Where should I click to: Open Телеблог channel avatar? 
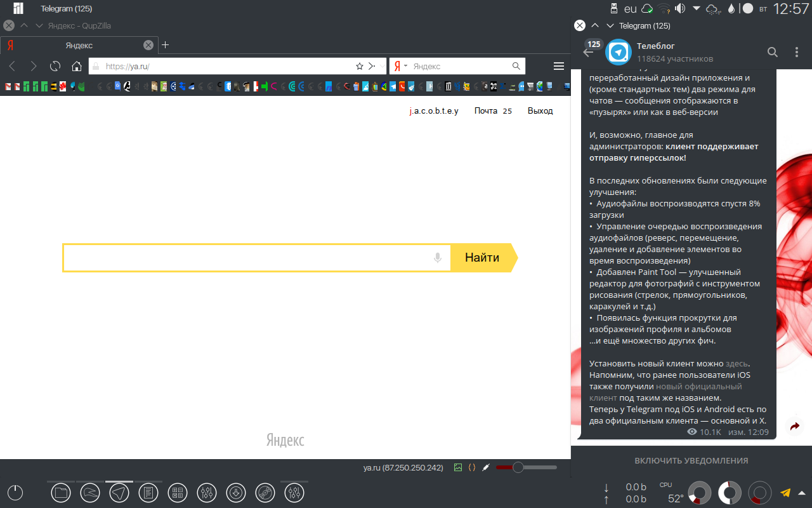click(x=618, y=52)
